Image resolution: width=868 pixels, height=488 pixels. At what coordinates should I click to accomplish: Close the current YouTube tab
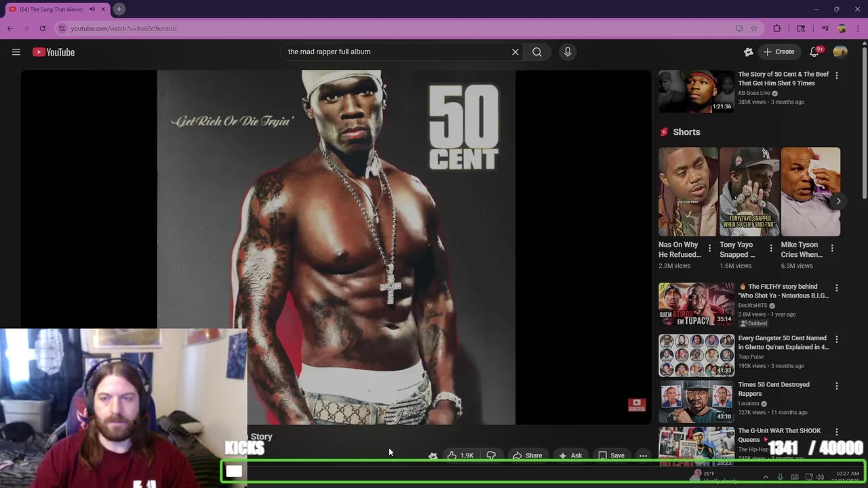tap(103, 9)
